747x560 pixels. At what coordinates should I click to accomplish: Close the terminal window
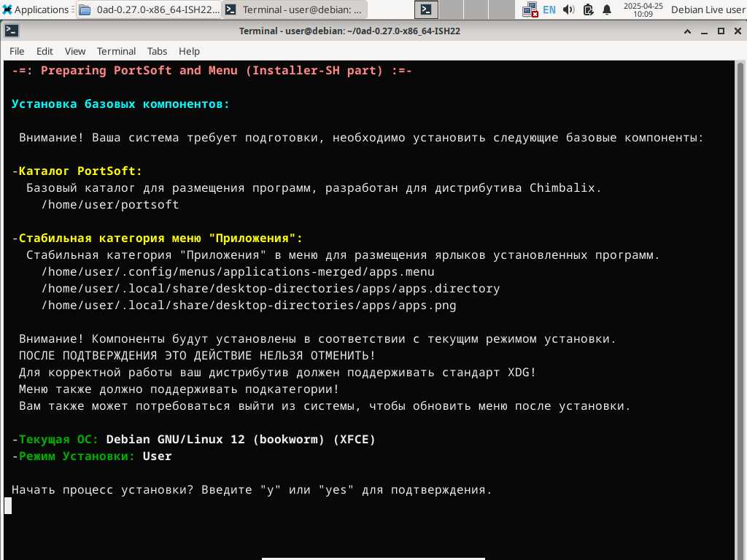(x=738, y=31)
